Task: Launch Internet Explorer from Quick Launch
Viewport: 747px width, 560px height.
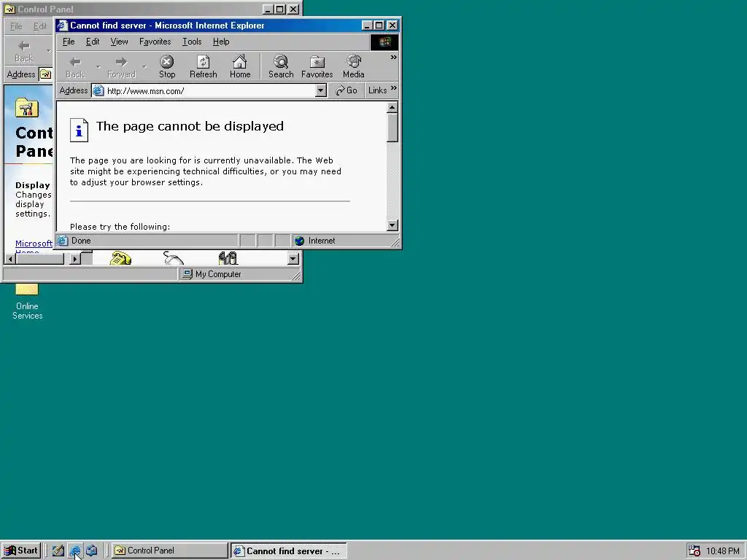Action: pos(75,551)
